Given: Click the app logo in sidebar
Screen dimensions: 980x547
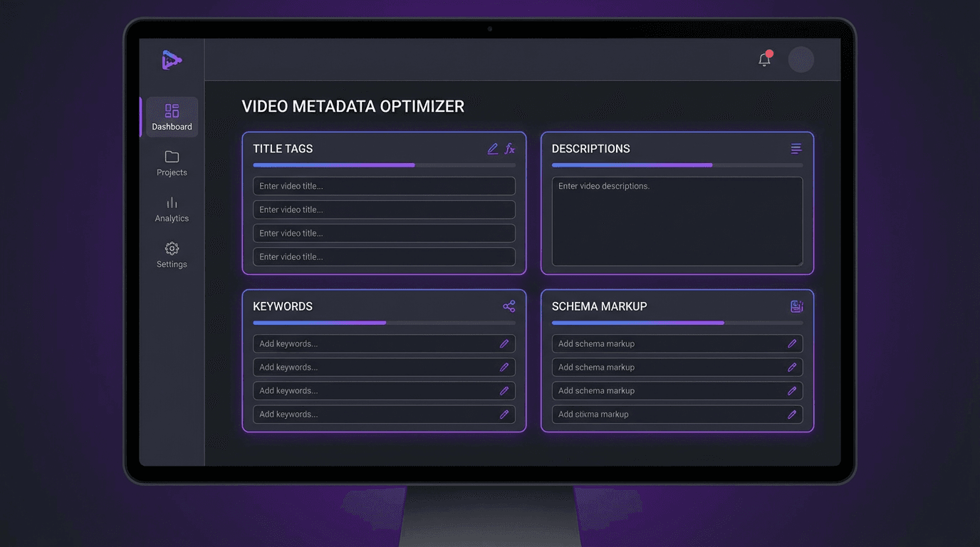Looking at the screenshot, I should 172,61.
